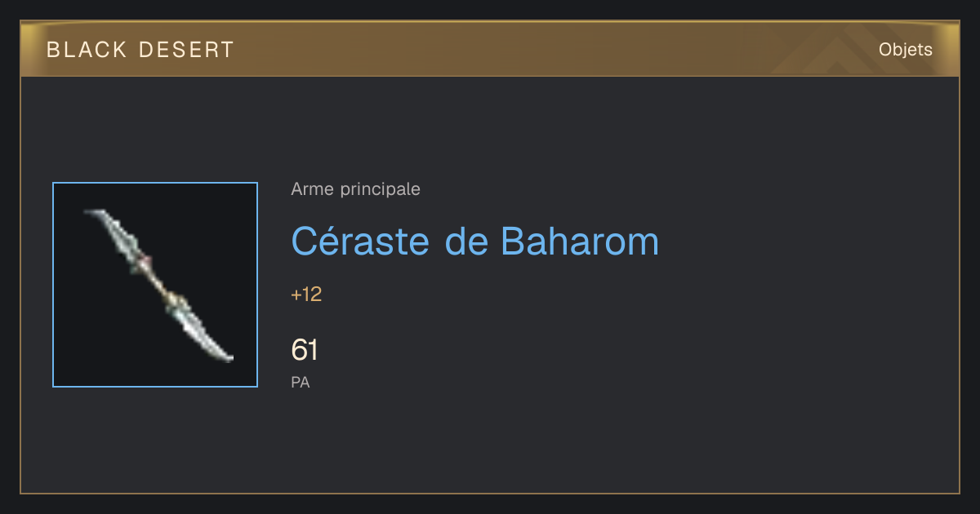Screen dimensions: 980x514
Task: Select the +12 enhancement level text
Action: coord(306,295)
